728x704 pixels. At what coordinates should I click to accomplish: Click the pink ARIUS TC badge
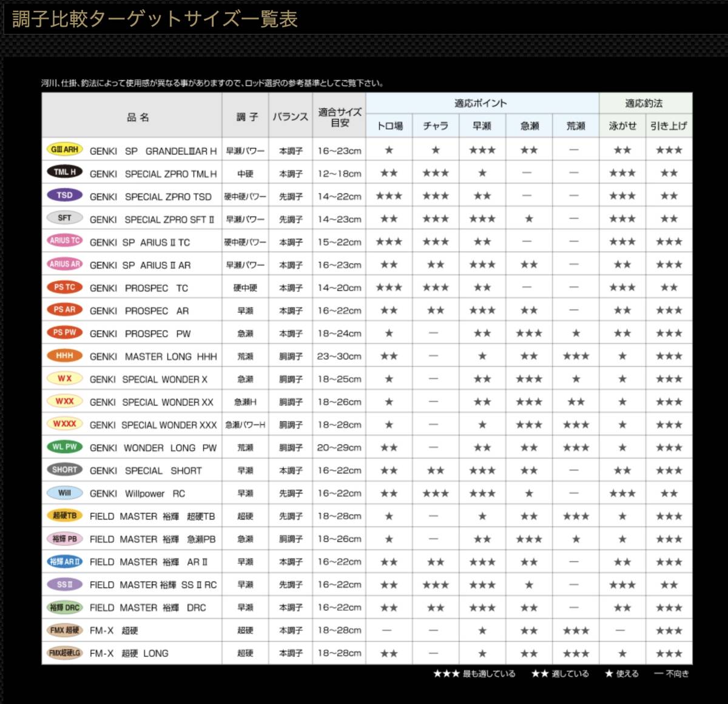[65, 241]
